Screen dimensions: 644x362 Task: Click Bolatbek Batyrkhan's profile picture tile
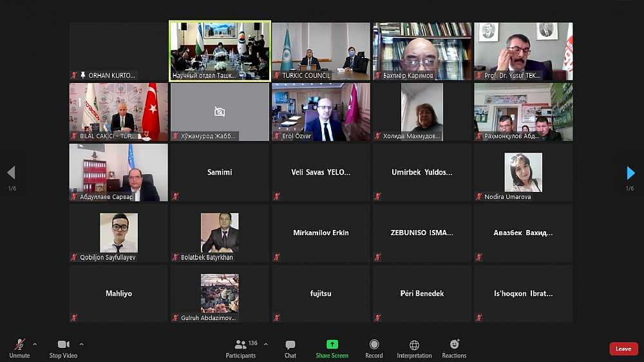220,233
